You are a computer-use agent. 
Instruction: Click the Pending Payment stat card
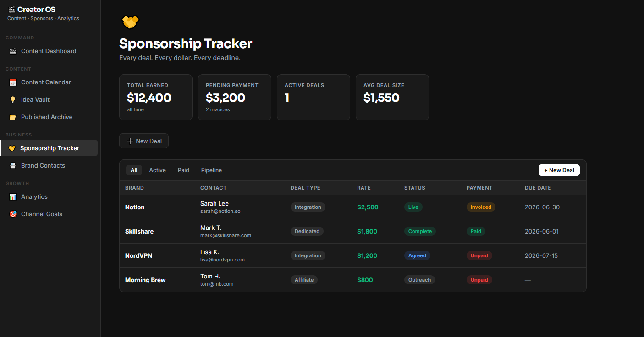[235, 98]
